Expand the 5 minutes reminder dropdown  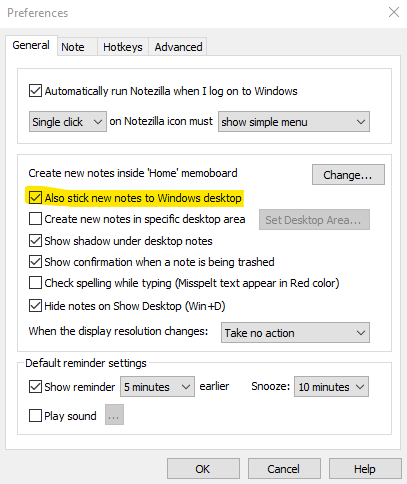[x=157, y=387]
